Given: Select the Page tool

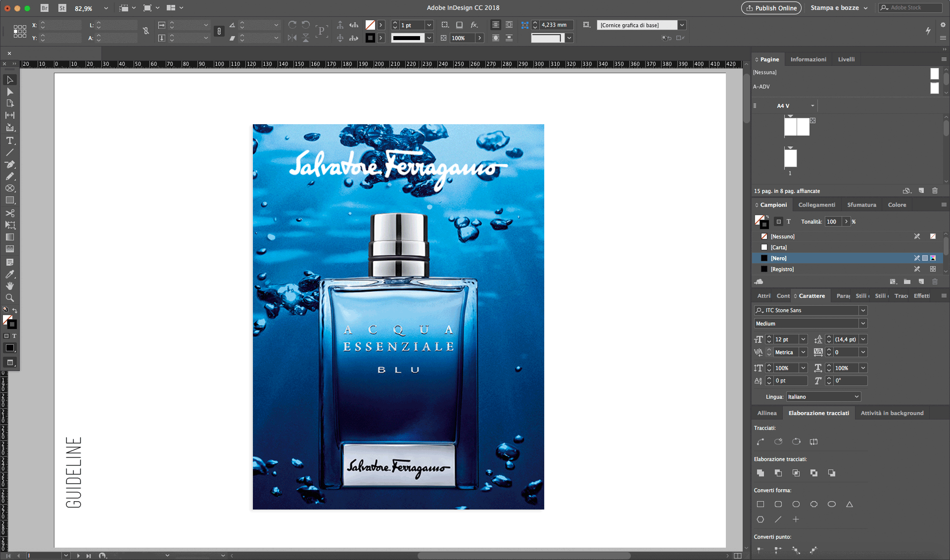Looking at the screenshot, I should (x=10, y=103).
